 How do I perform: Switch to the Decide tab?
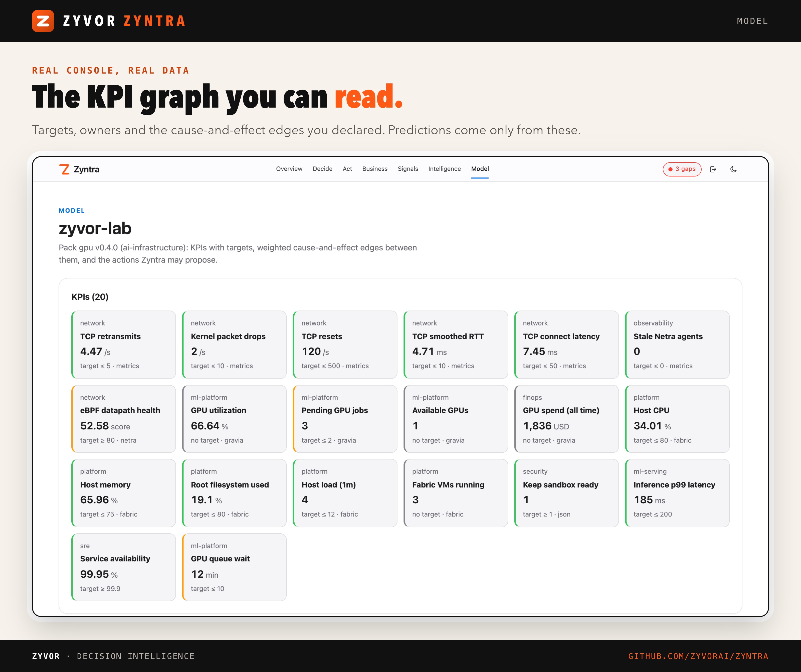click(x=322, y=169)
